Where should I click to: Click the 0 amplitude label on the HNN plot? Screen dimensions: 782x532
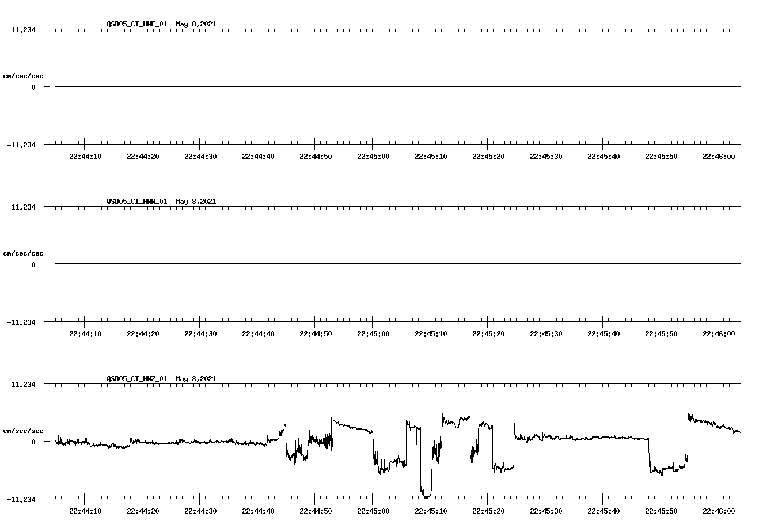click(34, 265)
